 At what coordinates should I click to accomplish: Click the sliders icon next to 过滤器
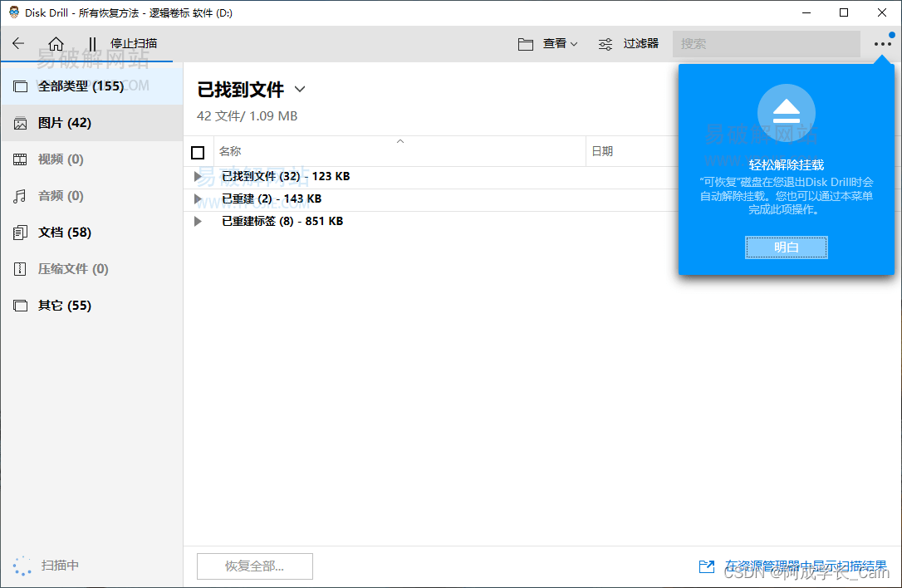pos(605,44)
